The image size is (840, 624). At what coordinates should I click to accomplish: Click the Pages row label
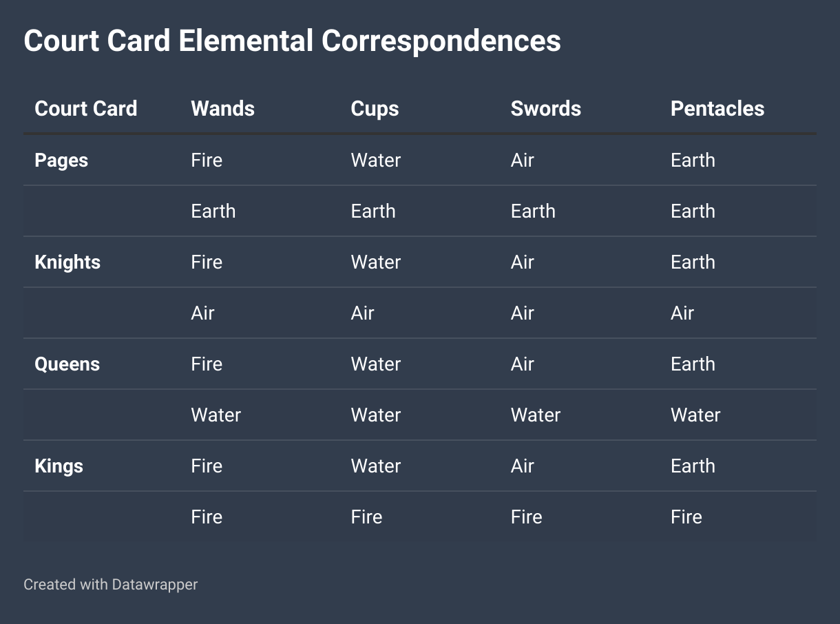click(x=61, y=160)
